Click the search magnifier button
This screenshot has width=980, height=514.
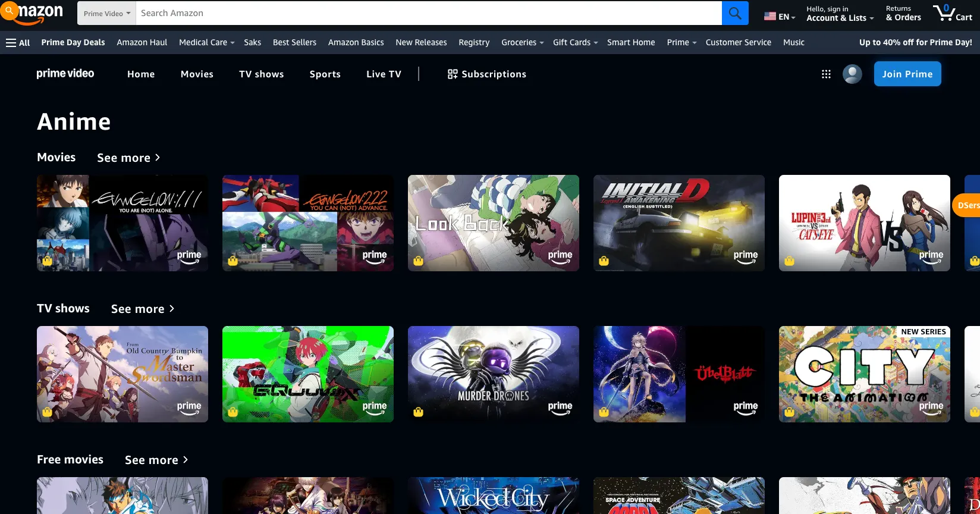tap(735, 13)
